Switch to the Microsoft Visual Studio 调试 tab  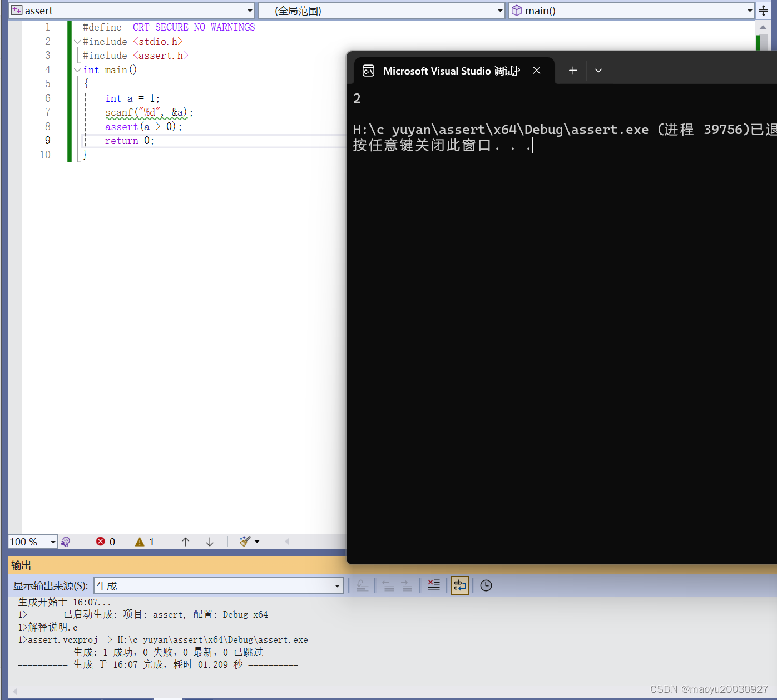click(x=452, y=70)
